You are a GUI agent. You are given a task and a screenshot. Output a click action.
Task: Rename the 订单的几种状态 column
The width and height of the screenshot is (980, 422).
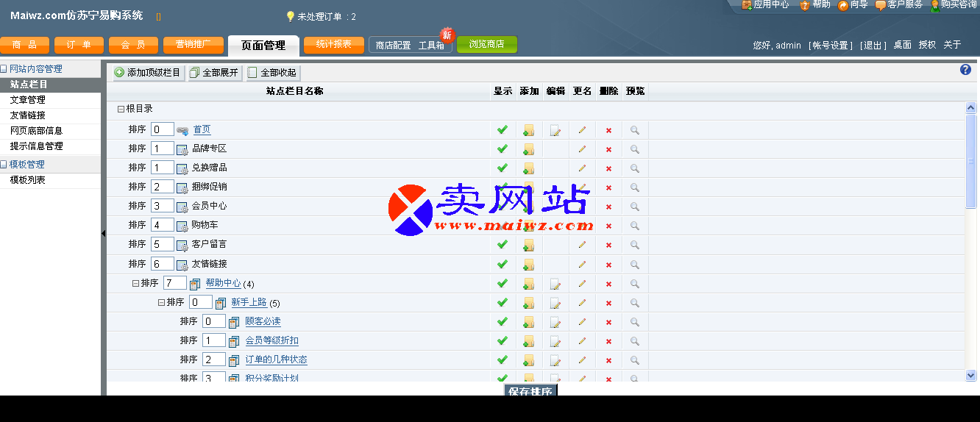tap(582, 360)
